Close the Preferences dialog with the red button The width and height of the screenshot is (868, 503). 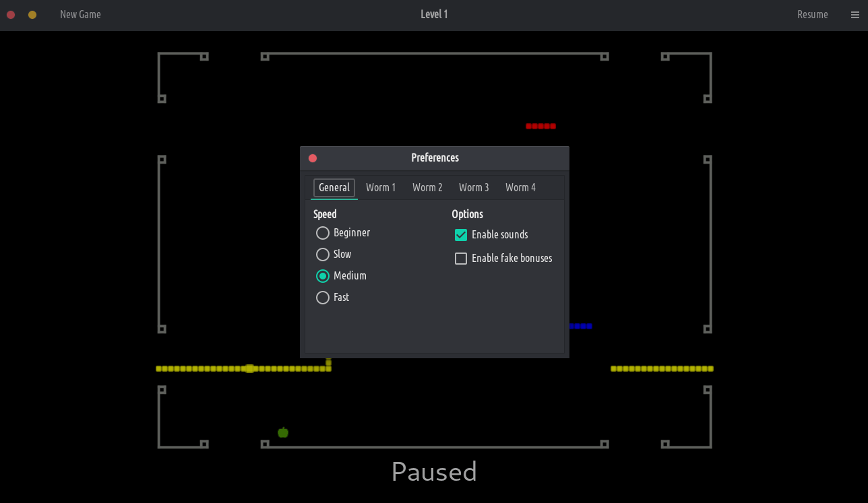pos(313,158)
